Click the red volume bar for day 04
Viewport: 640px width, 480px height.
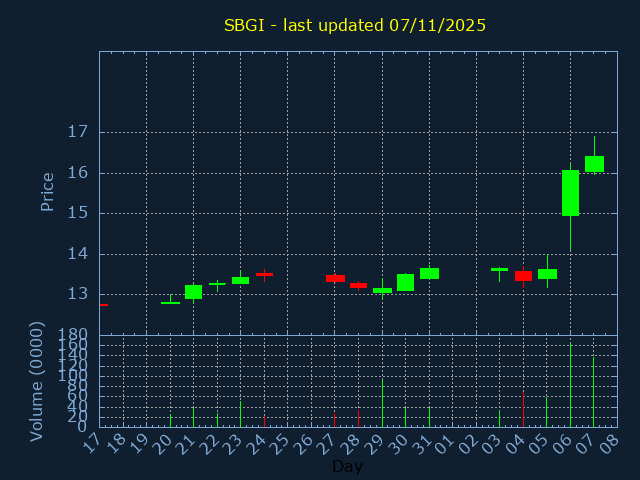click(523, 409)
